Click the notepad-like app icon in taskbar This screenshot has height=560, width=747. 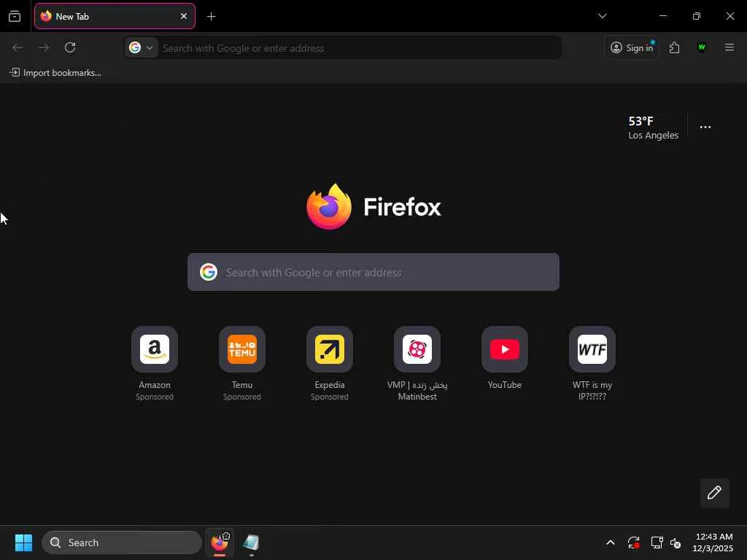tap(251, 542)
